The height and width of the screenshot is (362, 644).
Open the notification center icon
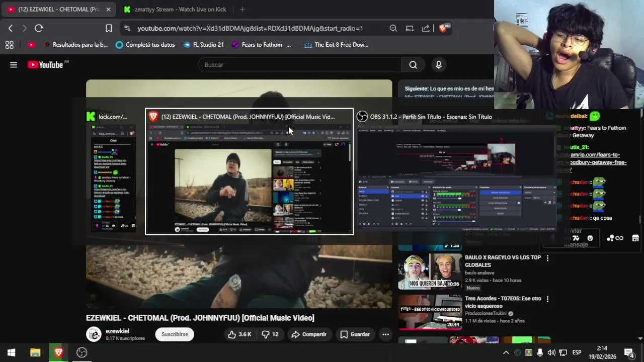click(628, 352)
